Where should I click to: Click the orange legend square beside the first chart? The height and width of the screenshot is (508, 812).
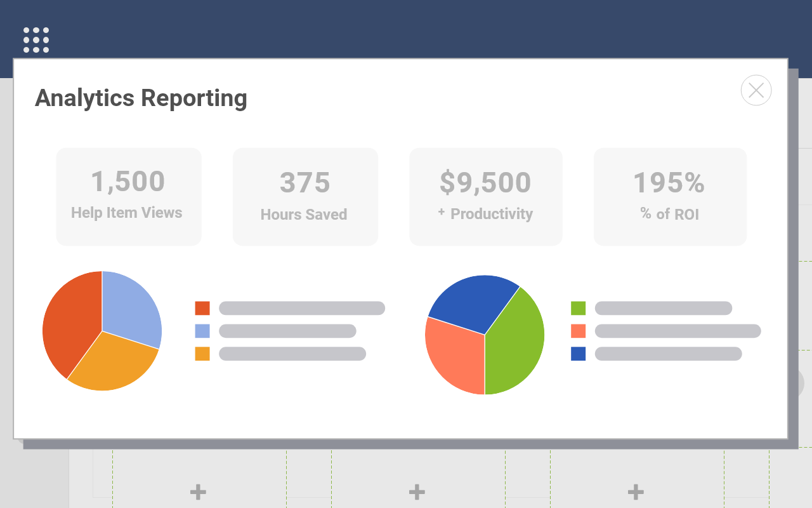point(201,307)
